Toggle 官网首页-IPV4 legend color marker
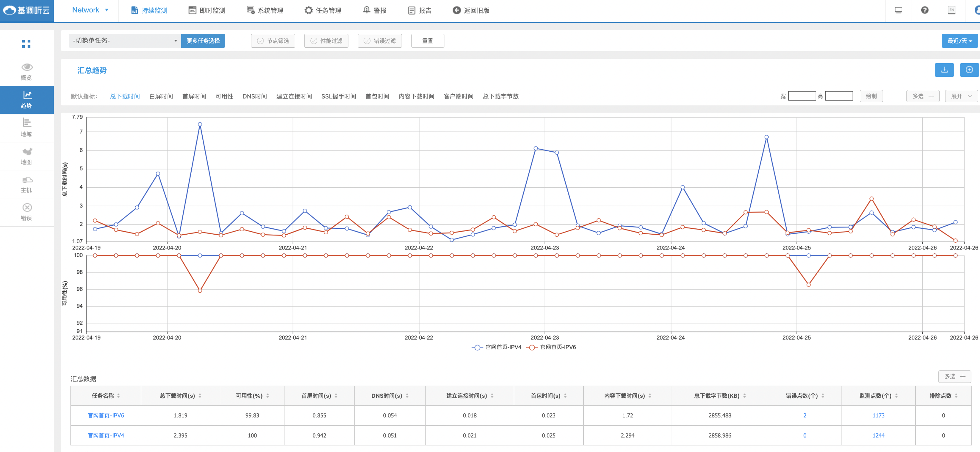Image resolution: width=980 pixels, height=452 pixels. pos(477,347)
